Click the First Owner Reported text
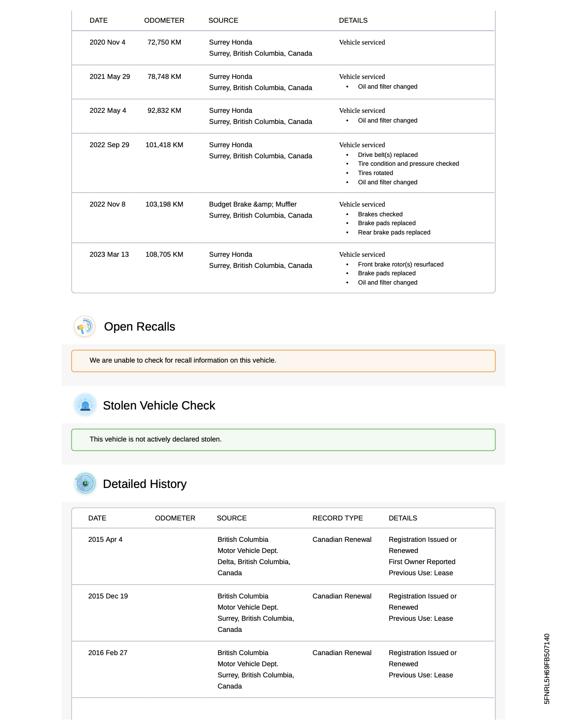This screenshot has width=565, height=728. [x=422, y=562]
